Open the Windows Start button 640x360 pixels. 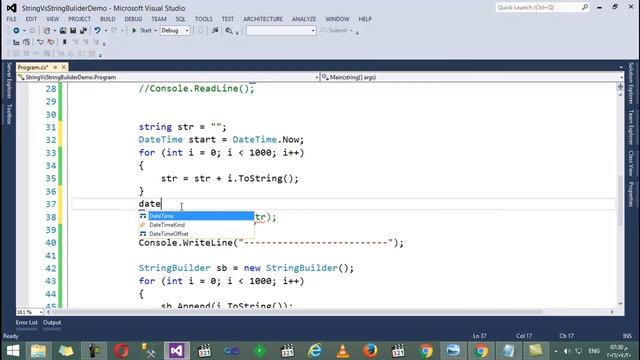pos(13,351)
